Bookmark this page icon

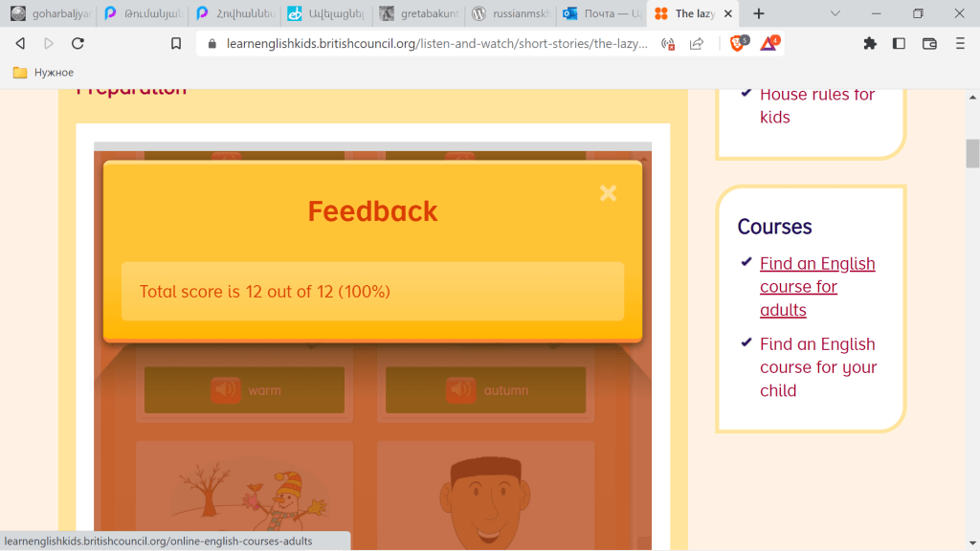(x=176, y=43)
